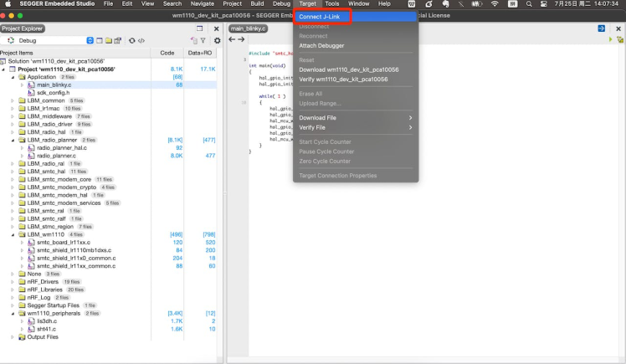This screenshot has height=364, width=626.
Task: Navigate back with the editor left arrow
Action: (x=232, y=39)
